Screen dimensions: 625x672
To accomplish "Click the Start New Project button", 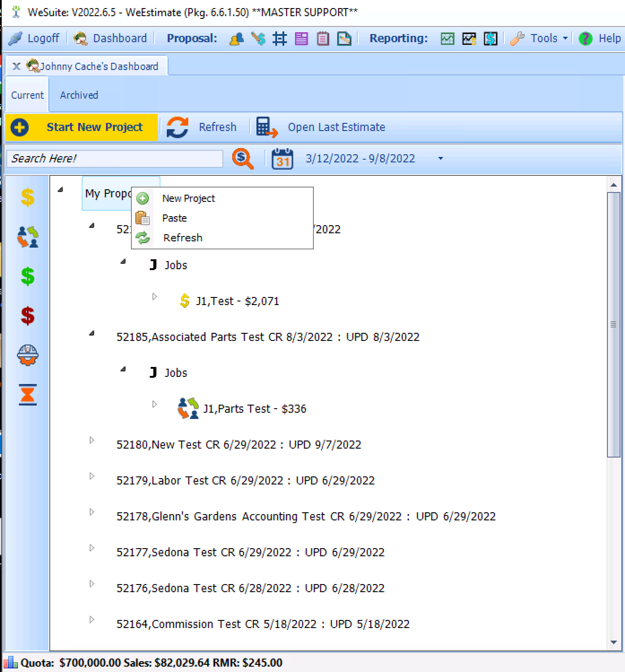I will [82, 127].
